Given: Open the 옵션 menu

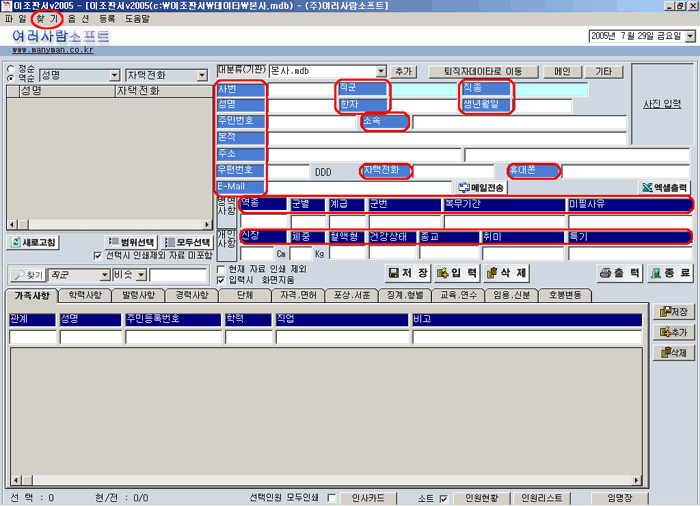Looking at the screenshot, I should (x=78, y=19).
